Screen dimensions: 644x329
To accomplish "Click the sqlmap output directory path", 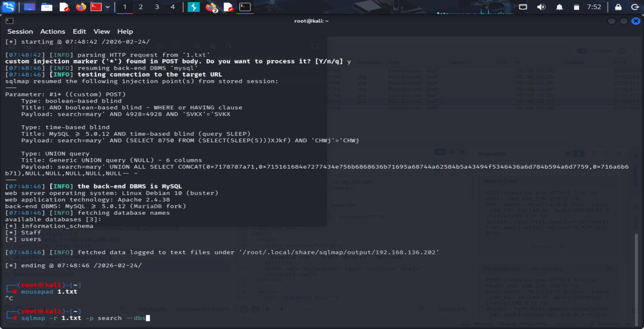I will [339, 252].
